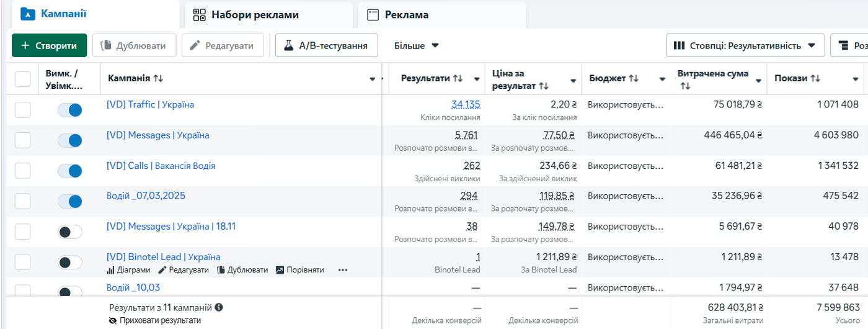Open the Кампанії tab
The height and width of the screenshot is (329, 868).
click(93, 14)
